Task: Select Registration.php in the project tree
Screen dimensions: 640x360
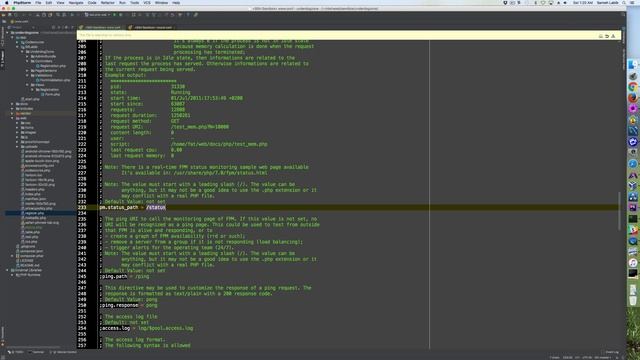Action: pos(51,66)
